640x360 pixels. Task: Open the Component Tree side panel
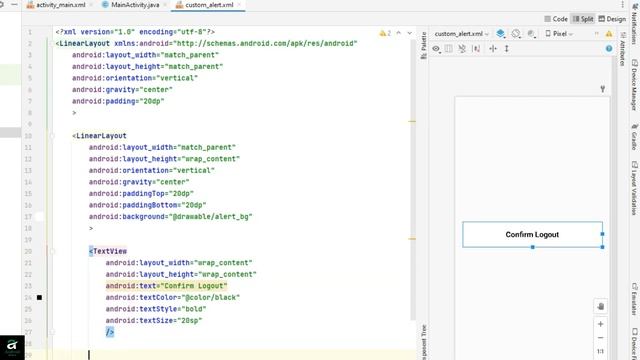(424, 342)
